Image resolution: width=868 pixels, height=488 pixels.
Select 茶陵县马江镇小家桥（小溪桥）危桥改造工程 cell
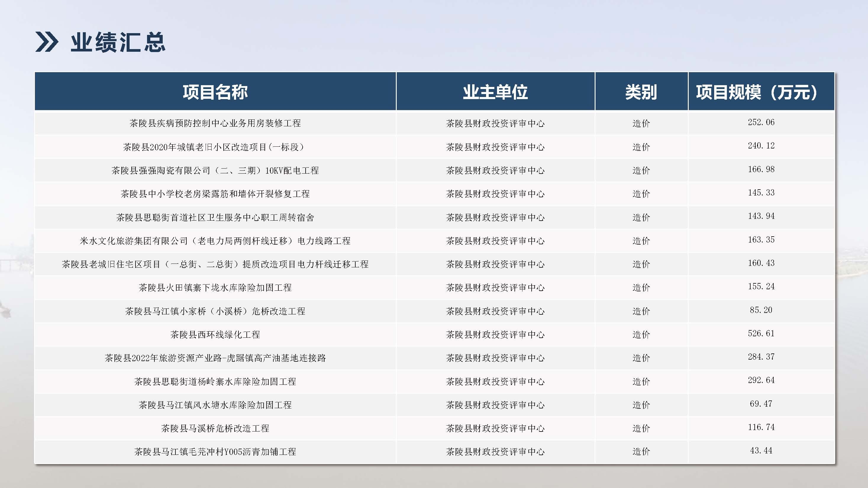point(215,311)
